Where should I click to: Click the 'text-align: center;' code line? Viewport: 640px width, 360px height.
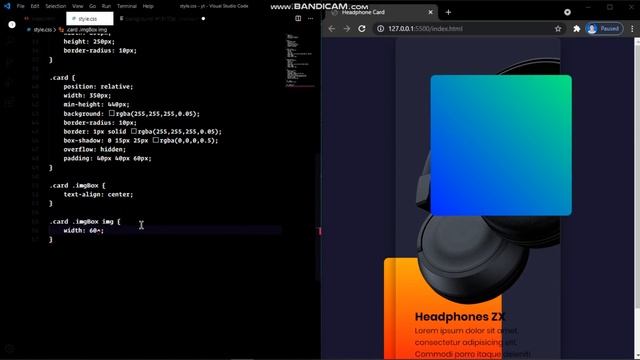coord(98,194)
